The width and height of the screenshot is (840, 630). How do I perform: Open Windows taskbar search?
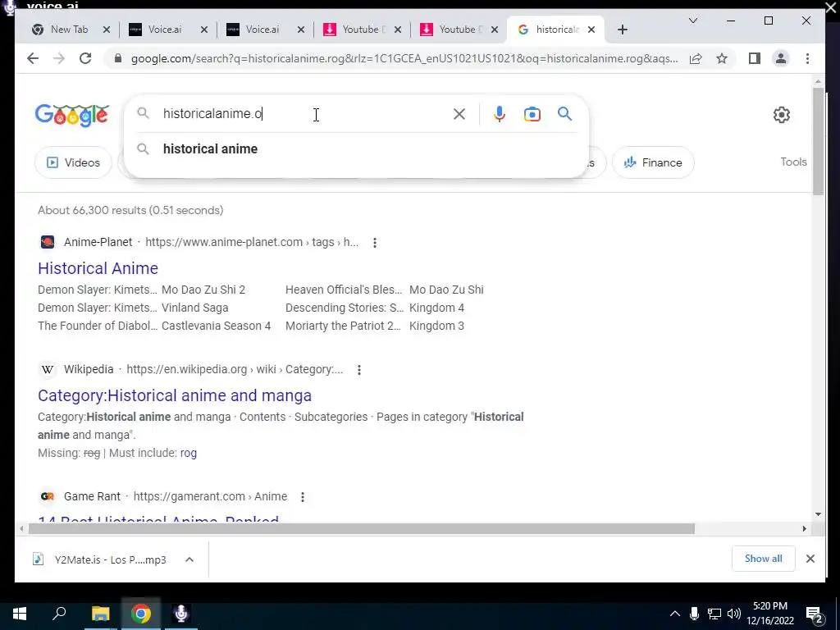point(59,614)
